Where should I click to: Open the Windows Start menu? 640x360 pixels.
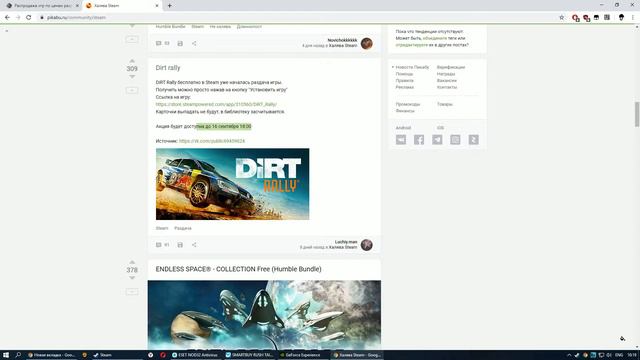coord(6,355)
